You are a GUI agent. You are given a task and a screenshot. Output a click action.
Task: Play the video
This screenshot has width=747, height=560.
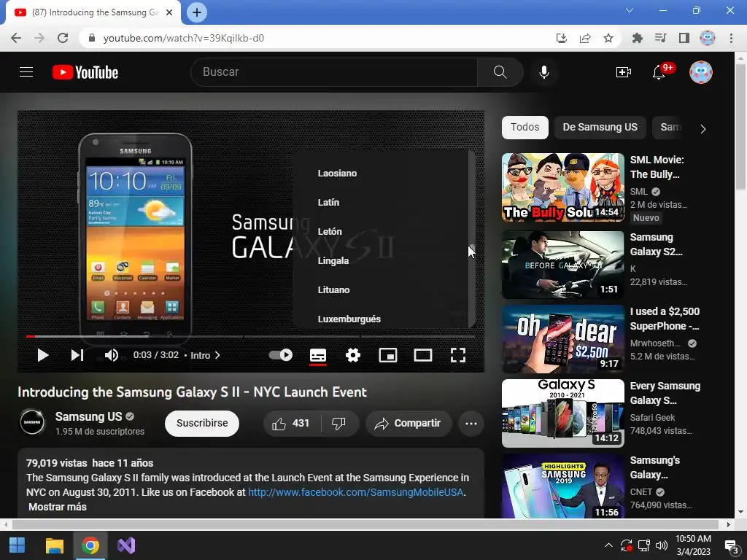point(43,355)
